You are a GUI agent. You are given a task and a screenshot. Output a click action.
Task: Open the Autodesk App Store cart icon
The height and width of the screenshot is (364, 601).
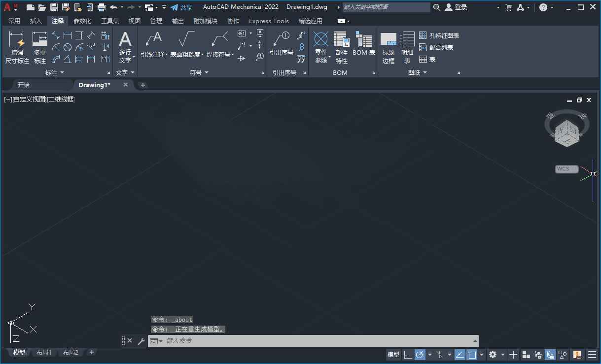[x=509, y=7]
